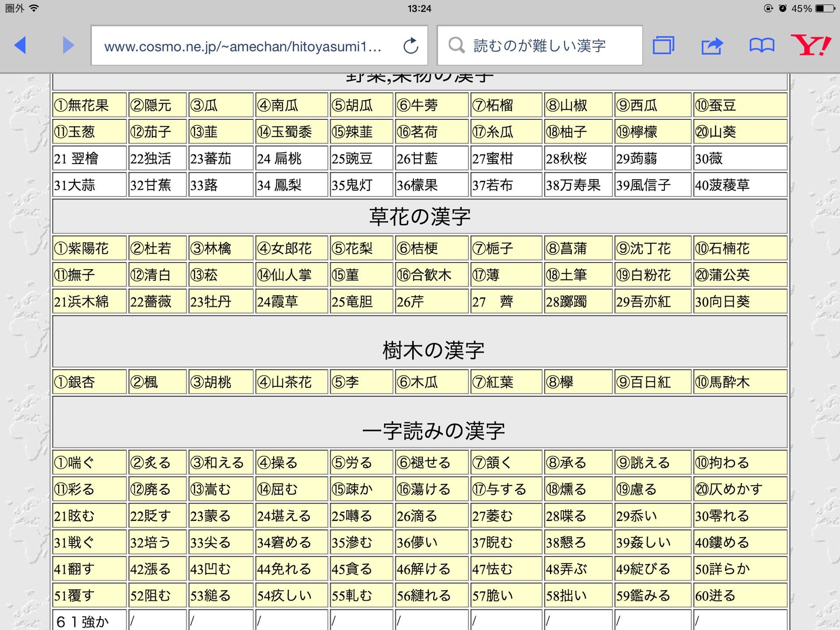Tap the share arrow icon
Screen dimensions: 840x630
pos(712,45)
